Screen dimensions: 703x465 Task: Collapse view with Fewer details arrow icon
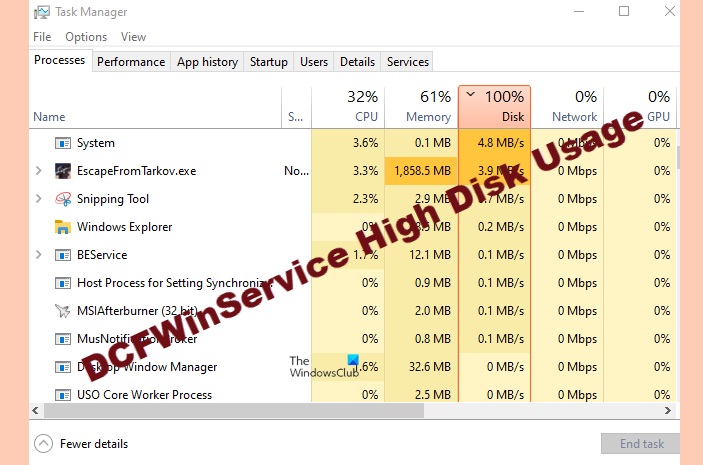coord(43,444)
